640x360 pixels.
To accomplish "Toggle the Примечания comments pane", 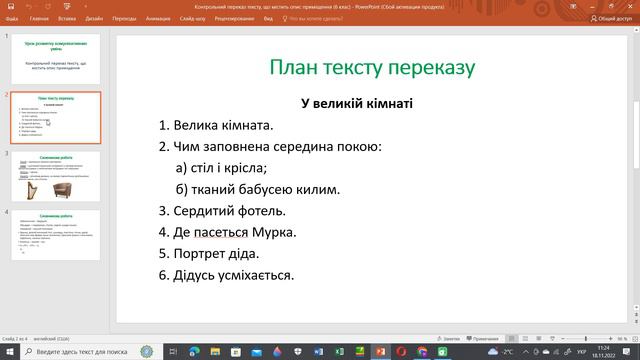I will point(482,339).
